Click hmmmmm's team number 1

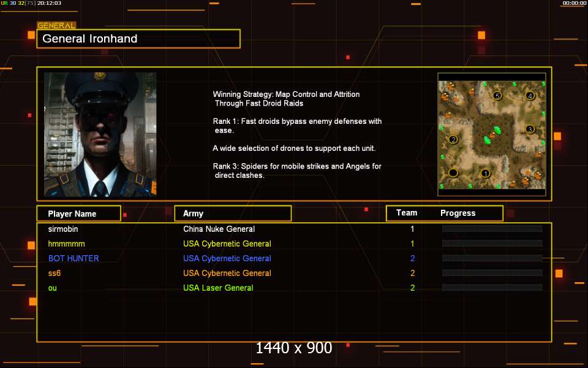(412, 243)
